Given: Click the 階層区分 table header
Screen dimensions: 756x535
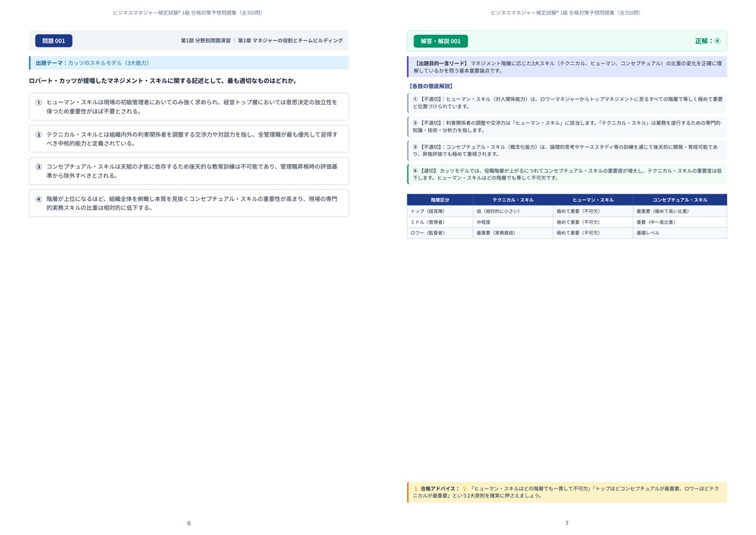Looking at the screenshot, I should click(x=440, y=200).
